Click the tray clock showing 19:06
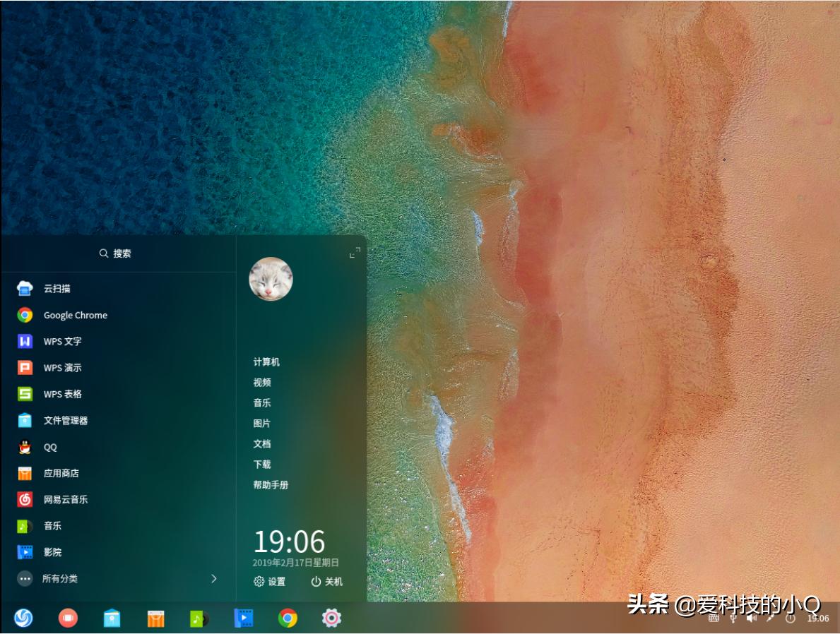Viewport: 840px width, 634px height. pyautogui.click(x=818, y=618)
